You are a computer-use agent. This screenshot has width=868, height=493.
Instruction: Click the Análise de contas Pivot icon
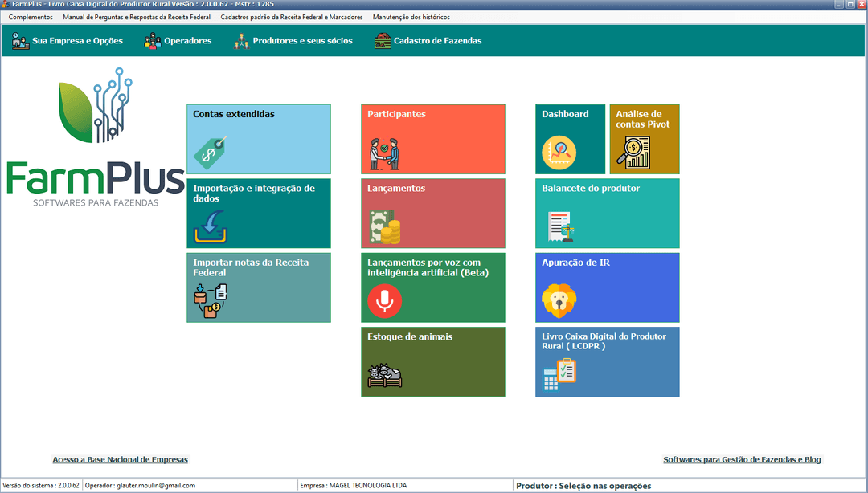633,152
